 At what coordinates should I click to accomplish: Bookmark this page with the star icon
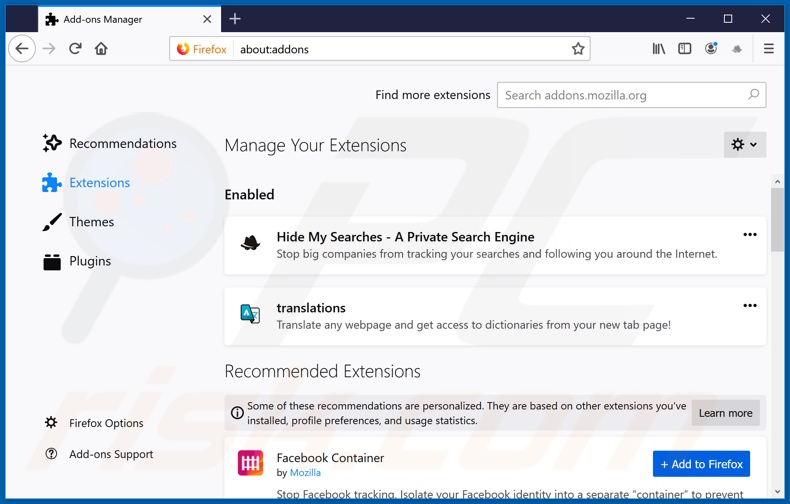tap(578, 49)
